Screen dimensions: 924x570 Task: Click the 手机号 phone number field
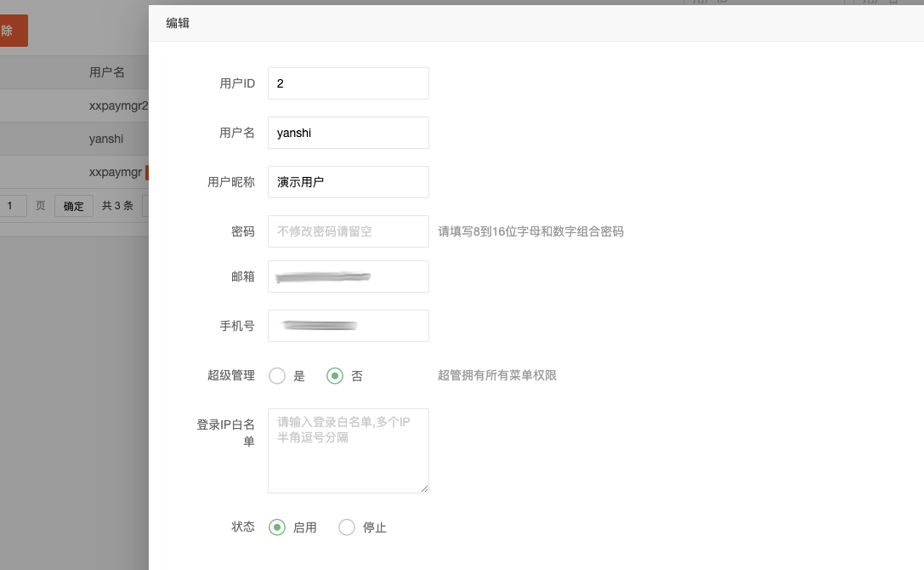point(348,326)
